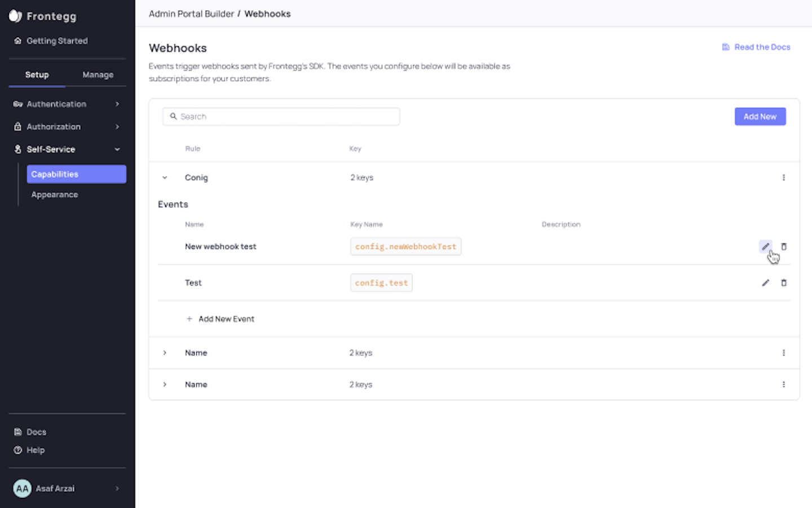The height and width of the screenshot is (508, 812).
Task: Select Appearance in sidebar
Action: click(x=55, y=194)
